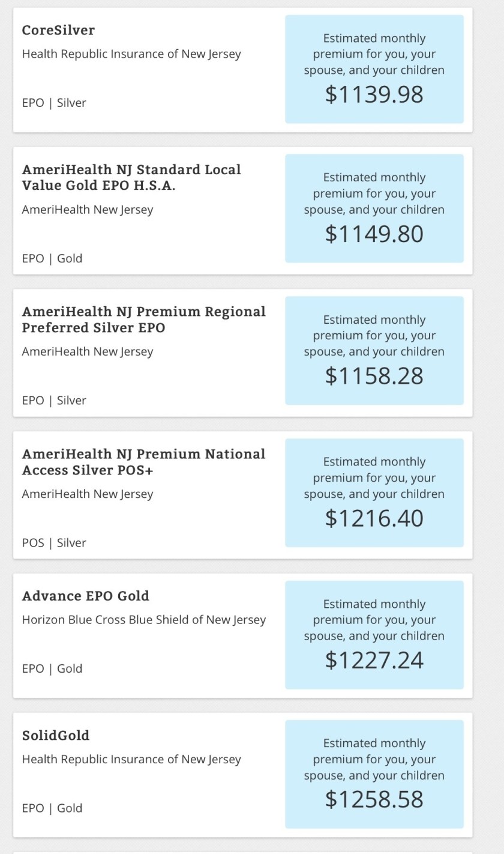Click "EPO | Silver" label on CoreSilver card

coord(54,103)
